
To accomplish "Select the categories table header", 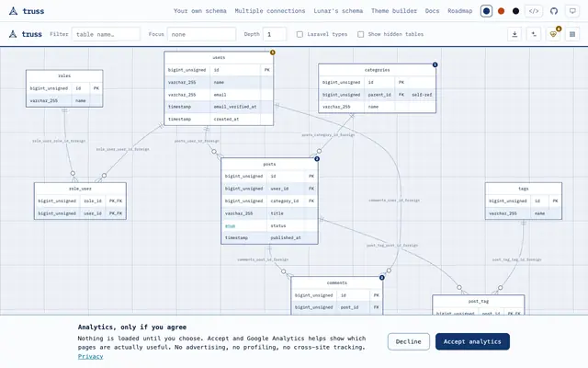I will click(378, 70).
